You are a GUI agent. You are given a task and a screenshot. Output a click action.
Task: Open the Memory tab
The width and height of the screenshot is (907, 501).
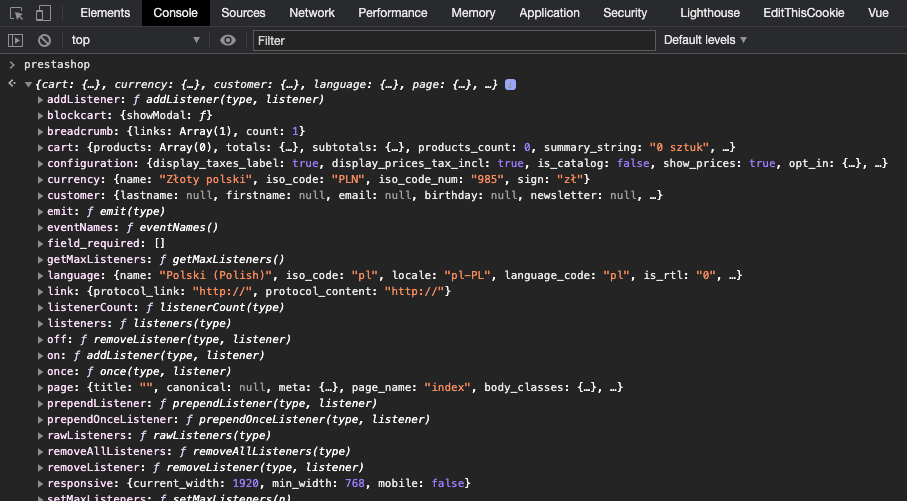(x=473, y=13)
